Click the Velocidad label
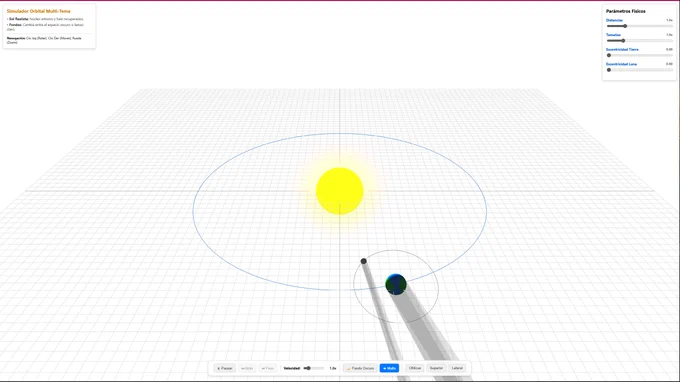680x382 pixels. point(292,368)
